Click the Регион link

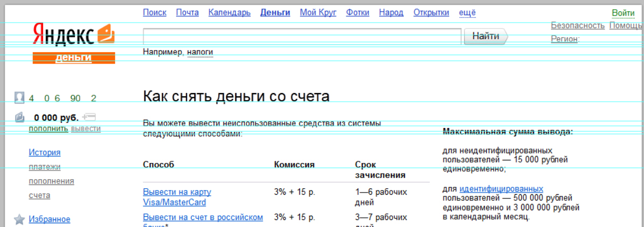pyautogui.click(x=564, y=39)
